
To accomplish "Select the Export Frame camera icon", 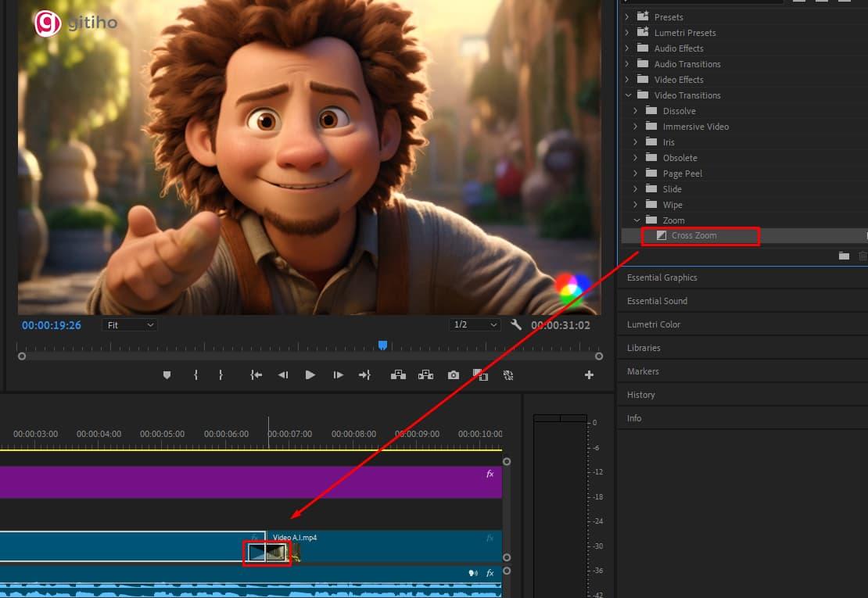I will click(x=453, y=374).
